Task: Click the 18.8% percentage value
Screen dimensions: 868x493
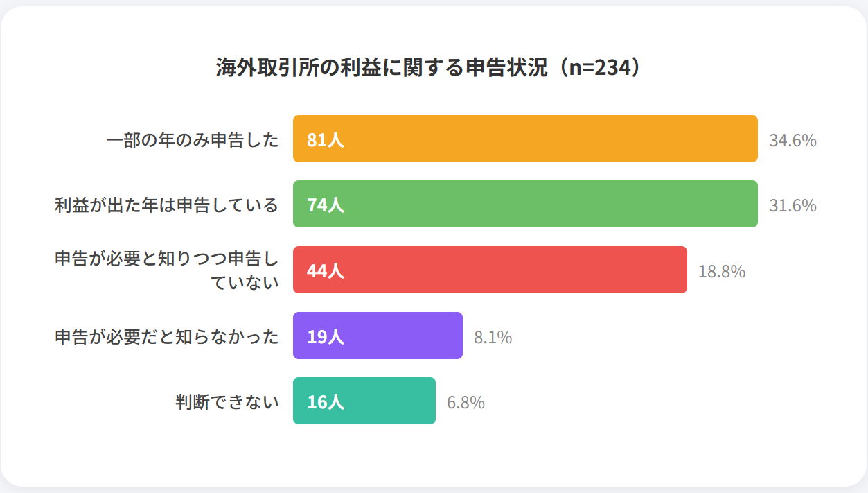Action: (722, 272)
